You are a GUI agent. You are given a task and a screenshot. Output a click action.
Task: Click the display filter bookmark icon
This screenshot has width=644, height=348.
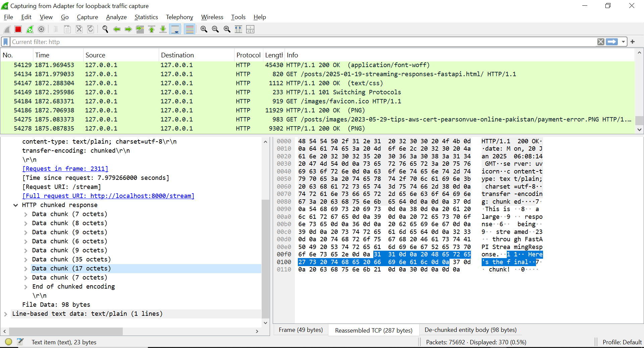click(x=5, y=42)
